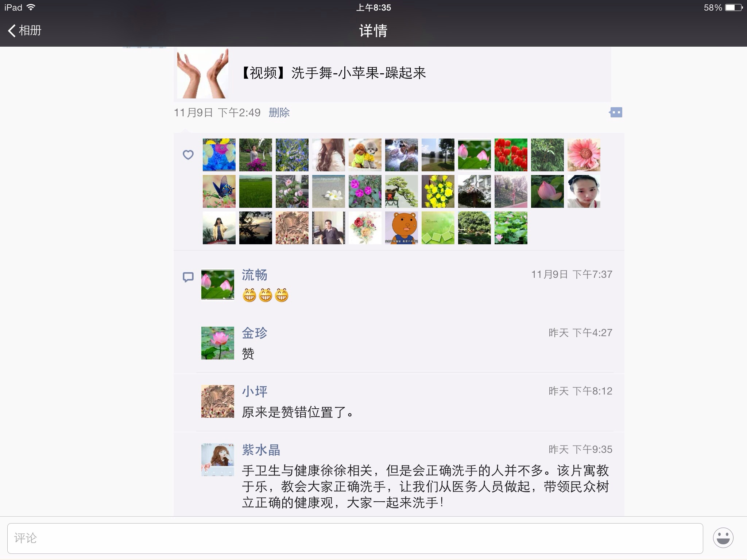Tap the 删除 delete link
The width and height of the screenshot is (747, 560).
coord(279,113)
